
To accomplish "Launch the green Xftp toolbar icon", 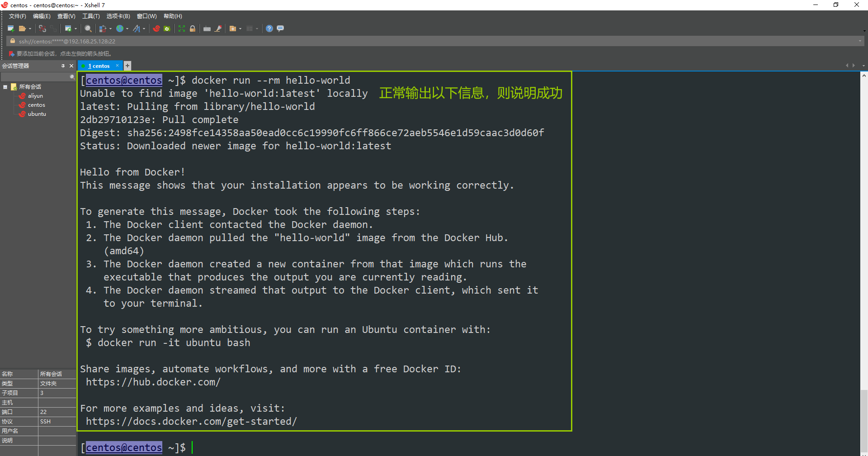I will tap(167, 28).
